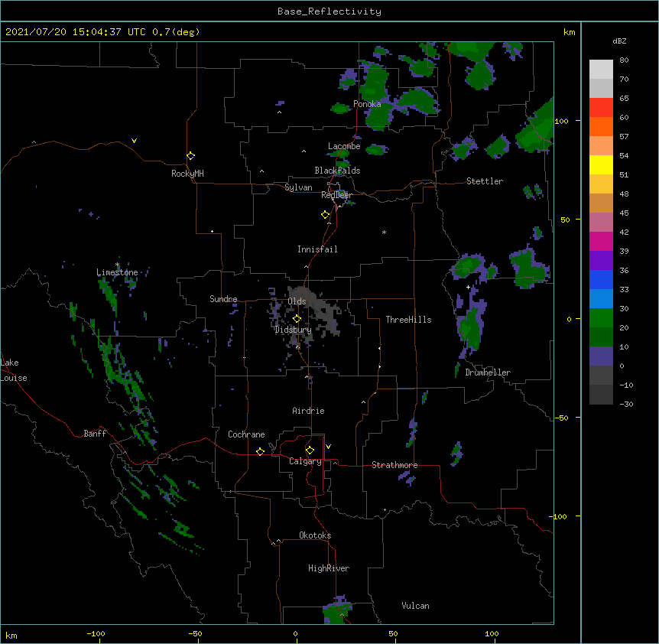The image size is (659, 644).
Task: Click the Strathmore label
Action: [x=394, y=465]
